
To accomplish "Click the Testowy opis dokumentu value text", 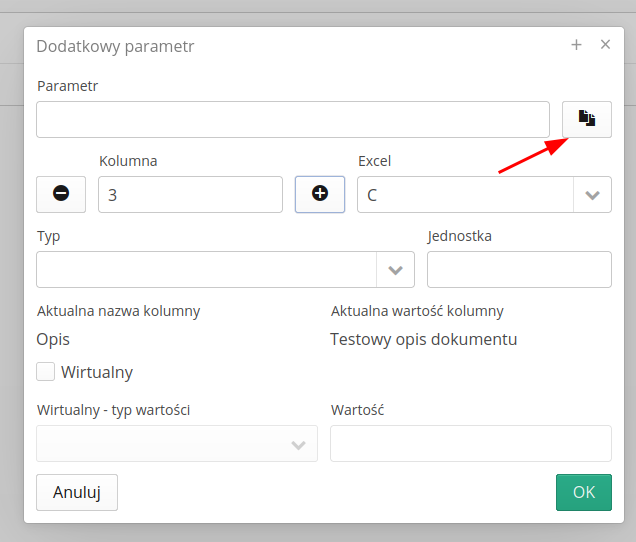I will [423, 339].
